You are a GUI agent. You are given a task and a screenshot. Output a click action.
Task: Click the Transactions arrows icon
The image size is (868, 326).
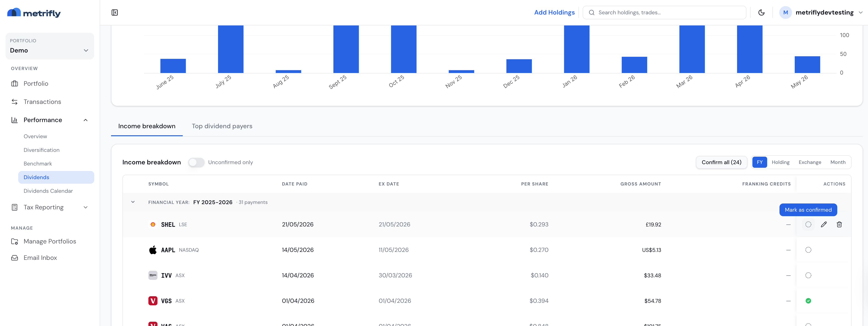(15, 102)
